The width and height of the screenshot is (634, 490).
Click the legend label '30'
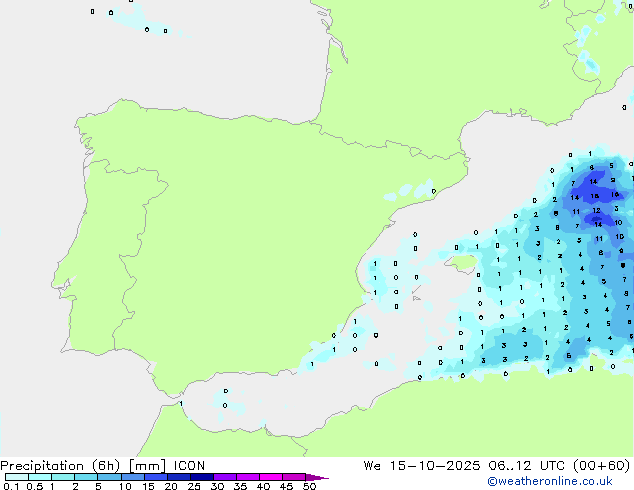click(217, 486)
